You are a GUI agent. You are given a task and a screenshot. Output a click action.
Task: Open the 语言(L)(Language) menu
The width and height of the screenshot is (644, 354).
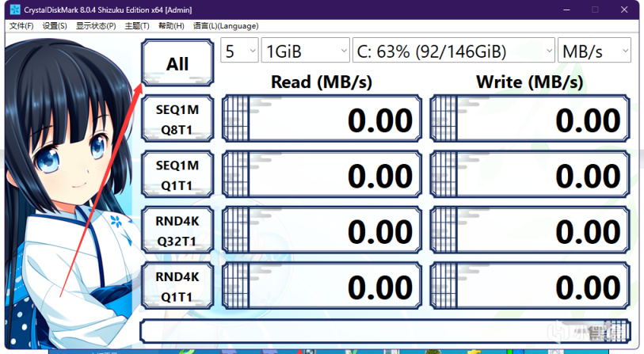226,26
